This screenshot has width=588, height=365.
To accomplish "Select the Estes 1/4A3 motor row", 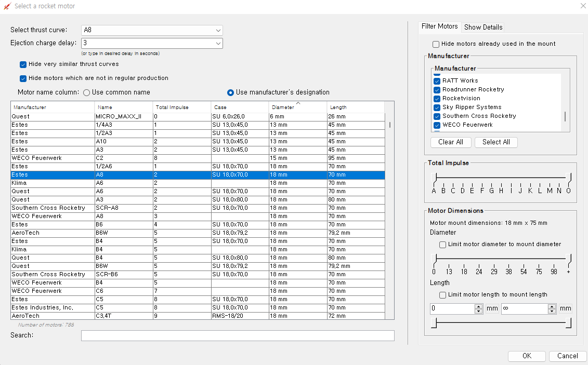I will (198, 125).
